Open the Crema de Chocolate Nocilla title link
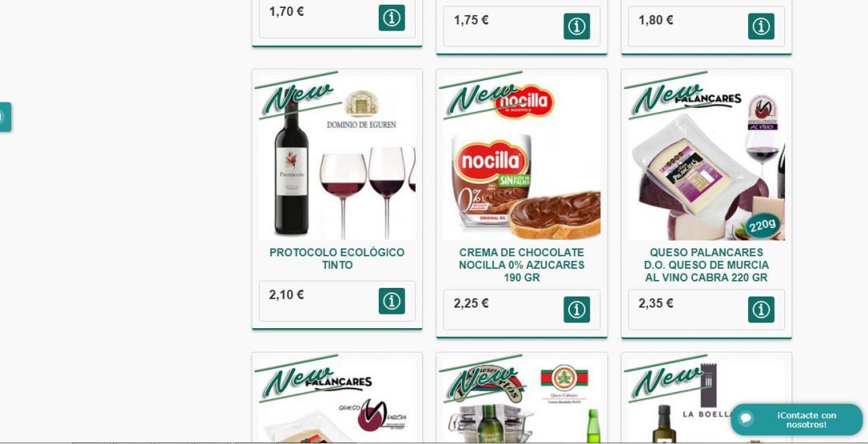 [x=522, y=265]
